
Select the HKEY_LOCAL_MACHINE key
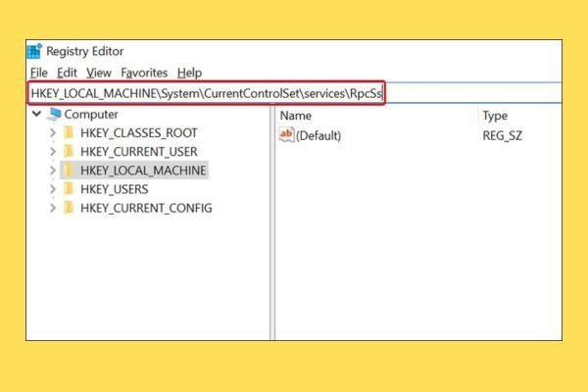pos(143,171)
